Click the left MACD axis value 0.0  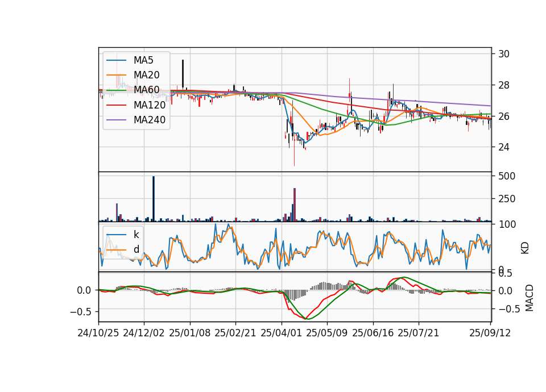click(84, 290)
